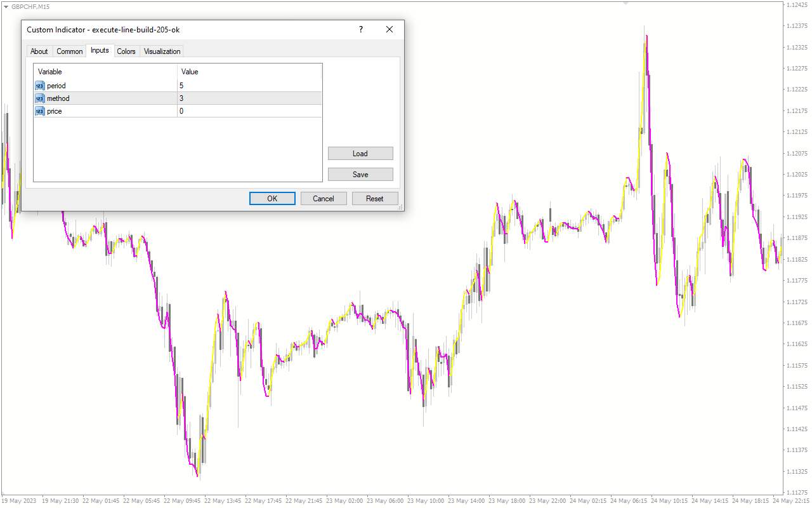Click the 1.11775 price scale label
The image size is (812, 508).
[797, 280]
